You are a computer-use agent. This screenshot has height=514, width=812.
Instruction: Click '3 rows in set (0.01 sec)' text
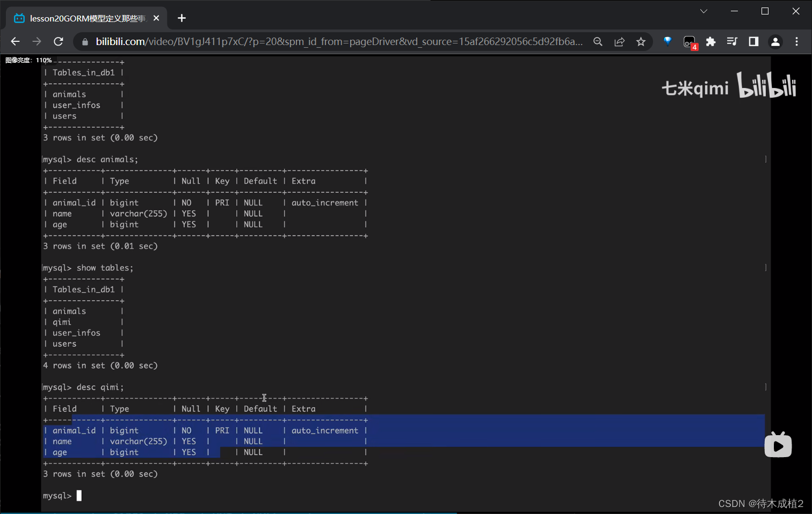[100, 246]
